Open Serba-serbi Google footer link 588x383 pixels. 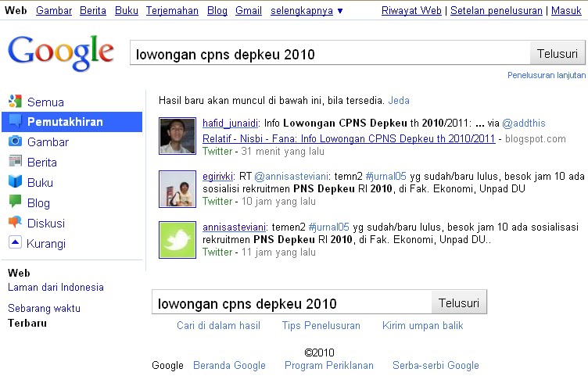coord(436,365)
